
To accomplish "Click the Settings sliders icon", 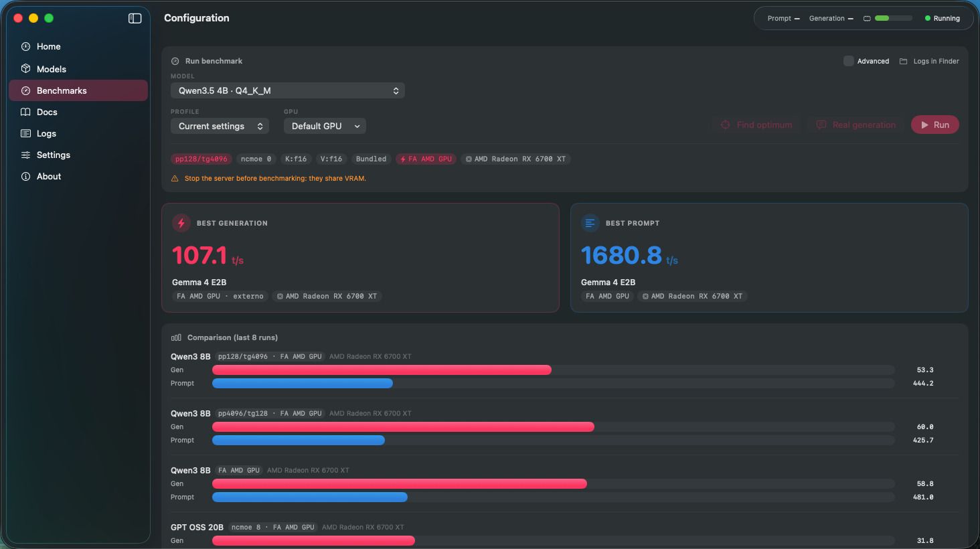I will 25,155.
